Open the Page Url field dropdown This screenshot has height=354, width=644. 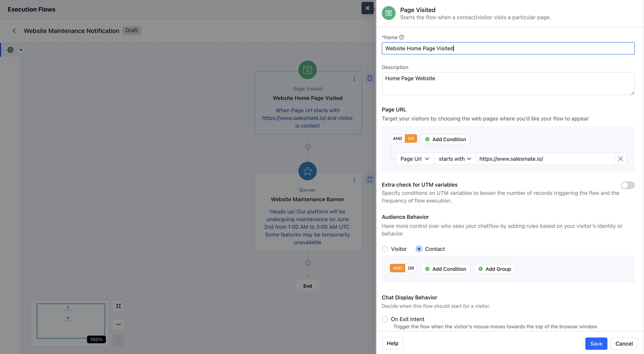(x=415, y=159)
